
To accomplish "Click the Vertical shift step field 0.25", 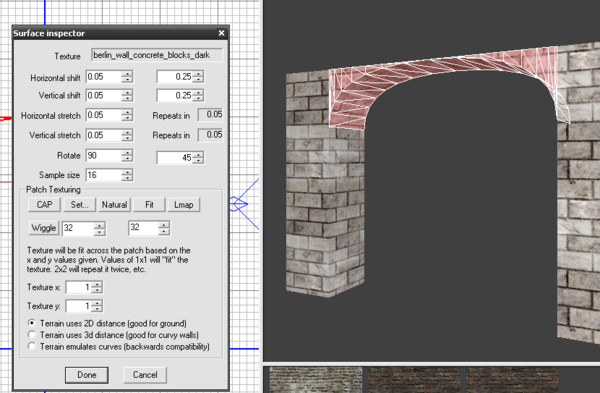I will pos(174,96).
